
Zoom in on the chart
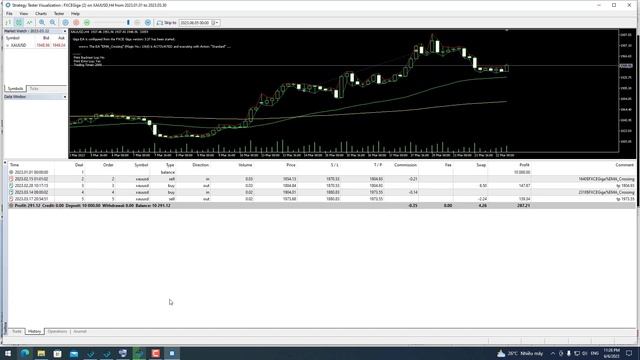pyautogui.click(x=42, y=22)
